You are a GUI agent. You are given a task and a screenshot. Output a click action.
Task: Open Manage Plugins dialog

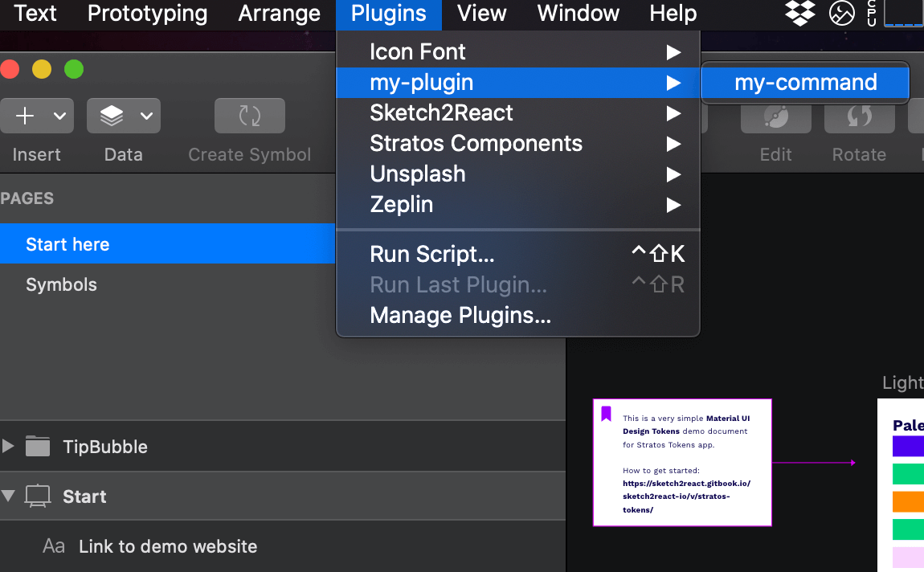click(460, 315)
